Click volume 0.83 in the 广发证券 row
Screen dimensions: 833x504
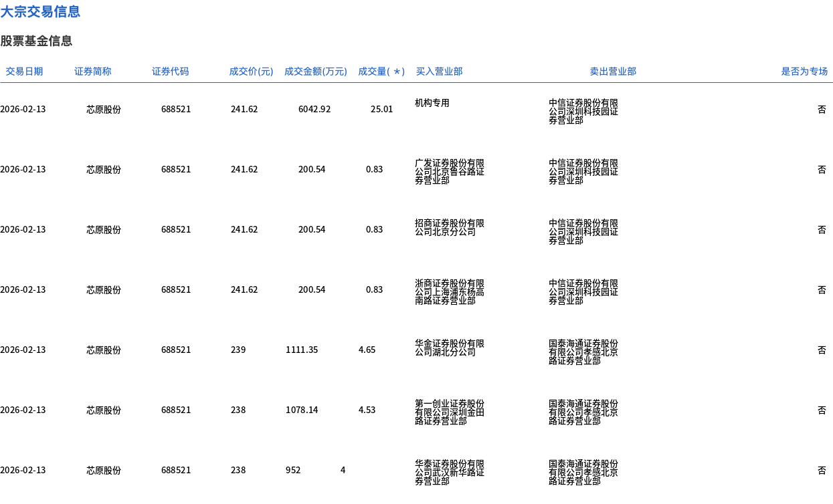click(x=375, y=169)
